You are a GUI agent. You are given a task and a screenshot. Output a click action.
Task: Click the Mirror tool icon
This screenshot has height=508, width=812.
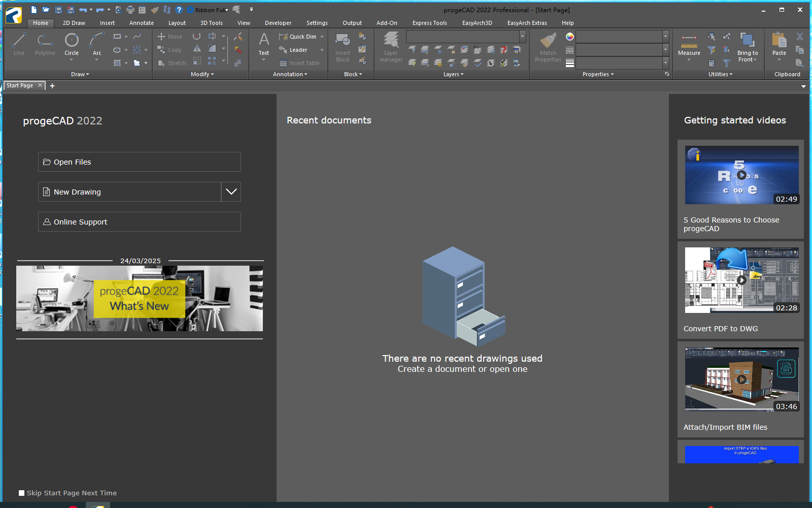tap(197, 49)
